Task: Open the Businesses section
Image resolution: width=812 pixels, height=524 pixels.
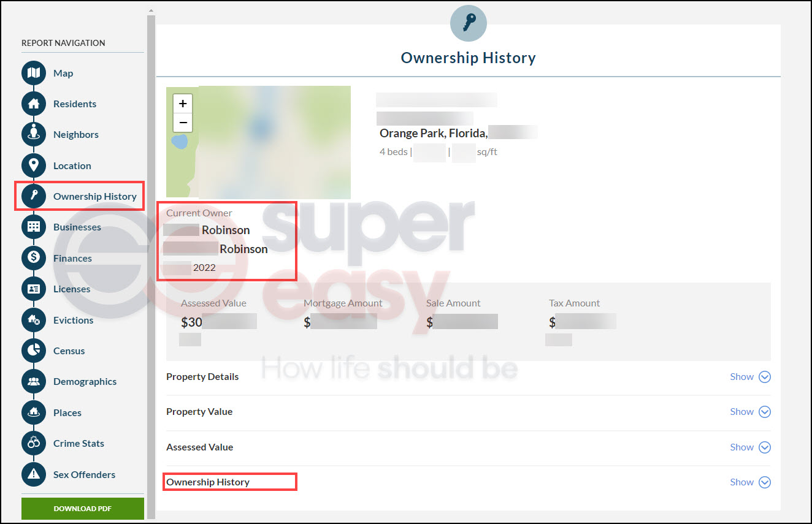Action: [77, 227]
